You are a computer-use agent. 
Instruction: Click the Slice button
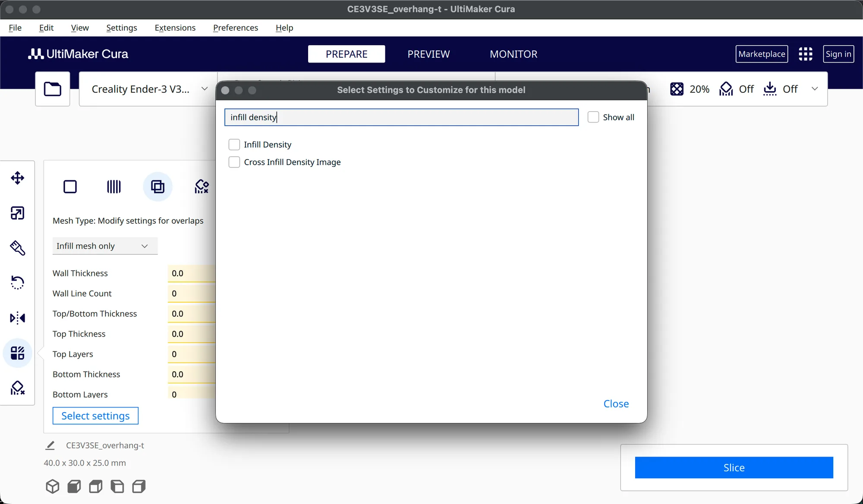[x=734, y=467]
